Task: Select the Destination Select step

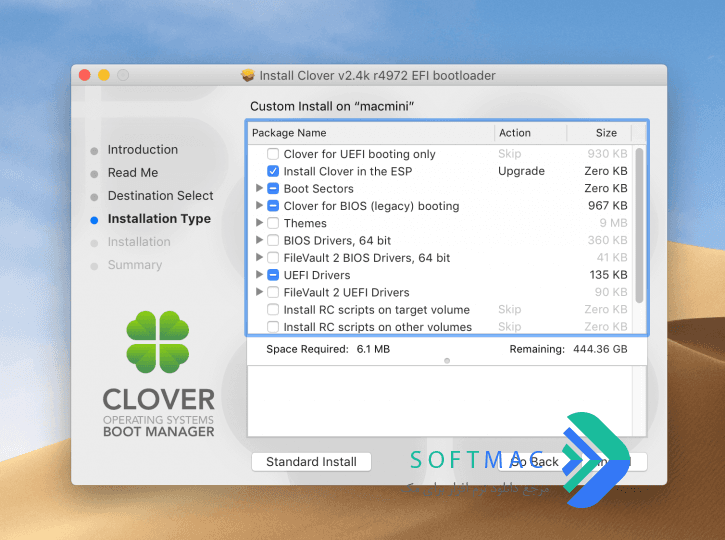Action: click(x=160, y=196)
